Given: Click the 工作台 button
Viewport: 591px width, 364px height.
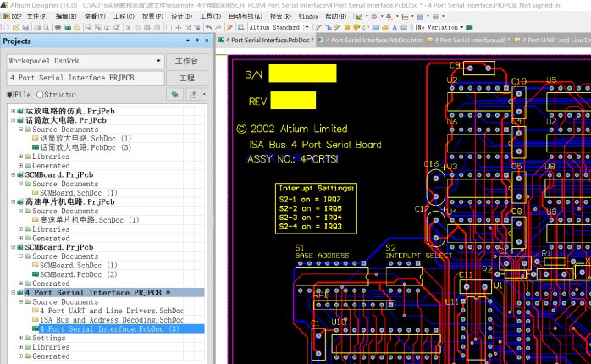Looking at the screenshot, I should click(x=186, y=61).
